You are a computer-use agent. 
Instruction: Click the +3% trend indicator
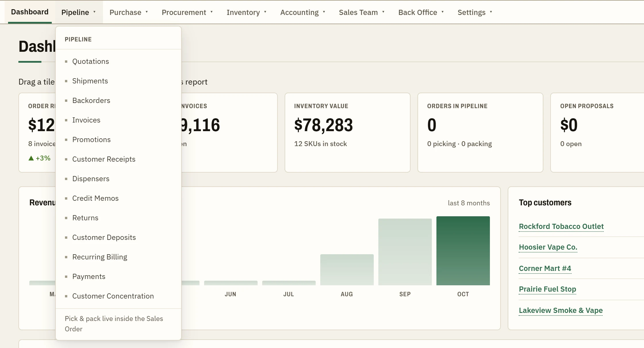pos(39,158)
